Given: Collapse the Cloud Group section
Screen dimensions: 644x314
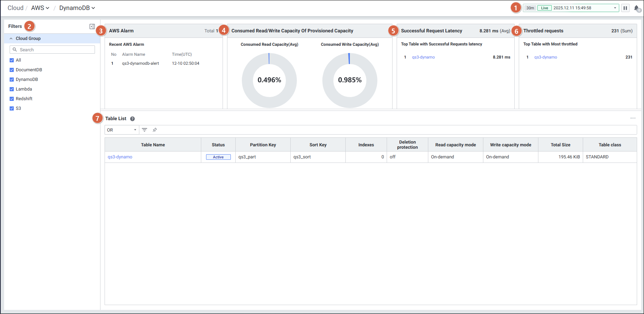Looking at the screenshot, I should click(11, 39).
